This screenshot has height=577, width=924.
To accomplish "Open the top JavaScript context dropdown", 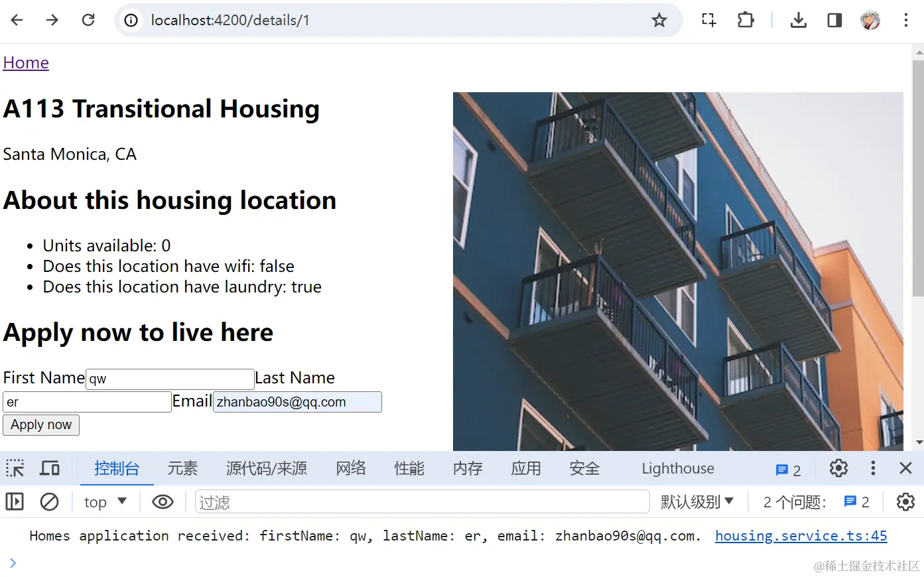I will pyautogui.click(x=105, y=502).
